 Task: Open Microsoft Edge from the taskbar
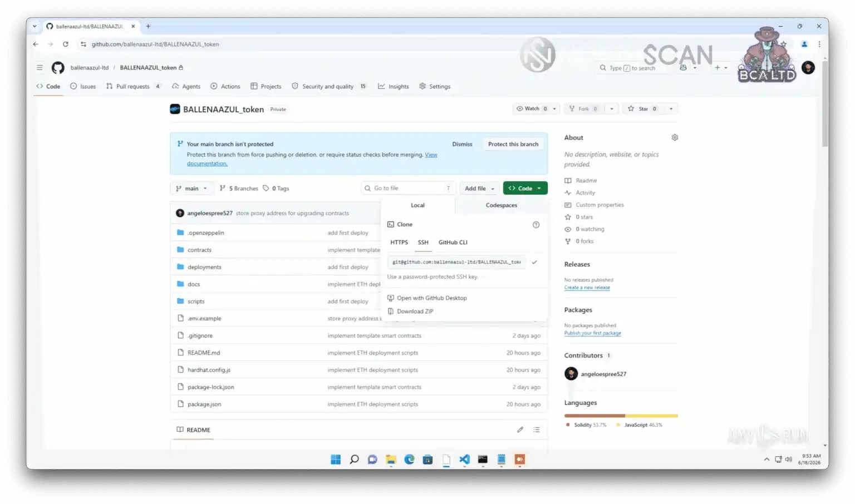409,459
